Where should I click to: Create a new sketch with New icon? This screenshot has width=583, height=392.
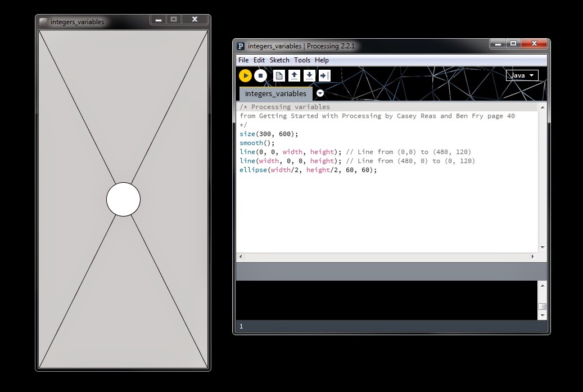point(279,76)
